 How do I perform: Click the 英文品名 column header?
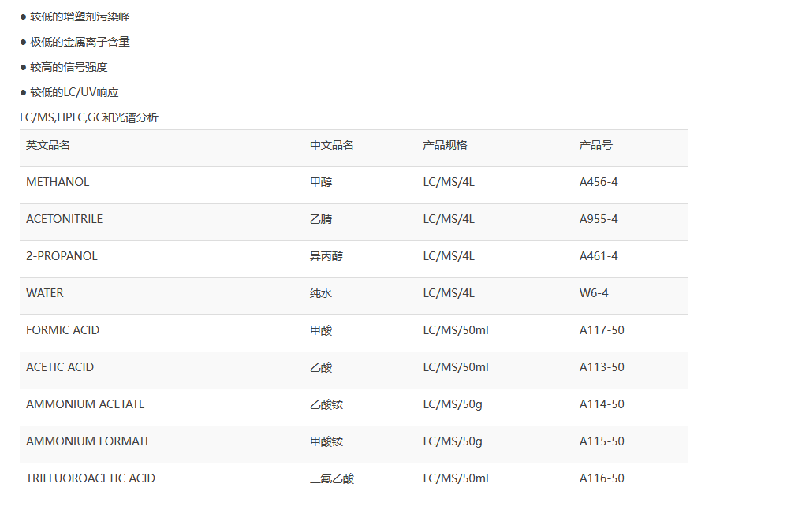[x=48, y=145]
